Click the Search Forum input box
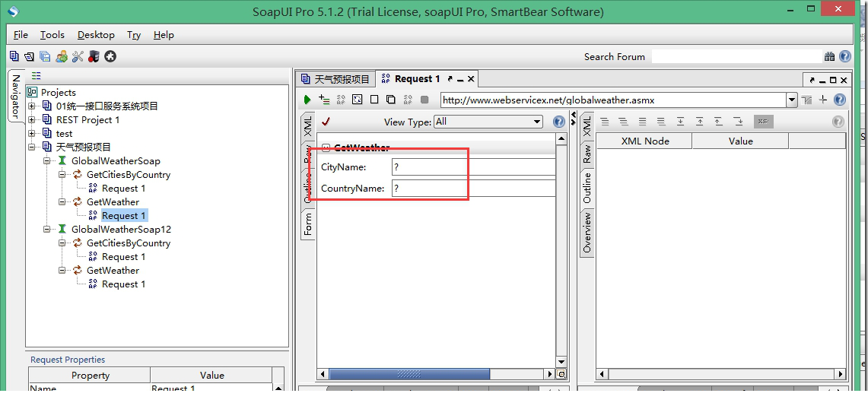 point(737,56)
